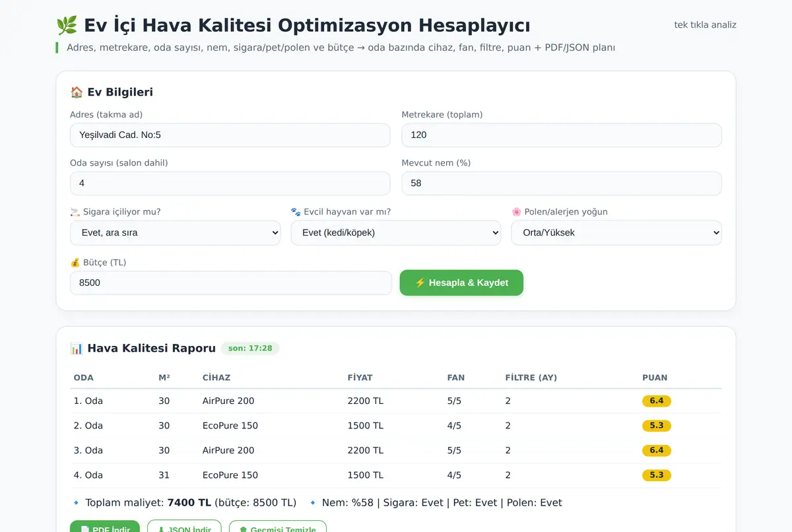The height and width of the screenshot is (532, 792).
Task: Click the leaf icon in the page title
Action: 67,26
